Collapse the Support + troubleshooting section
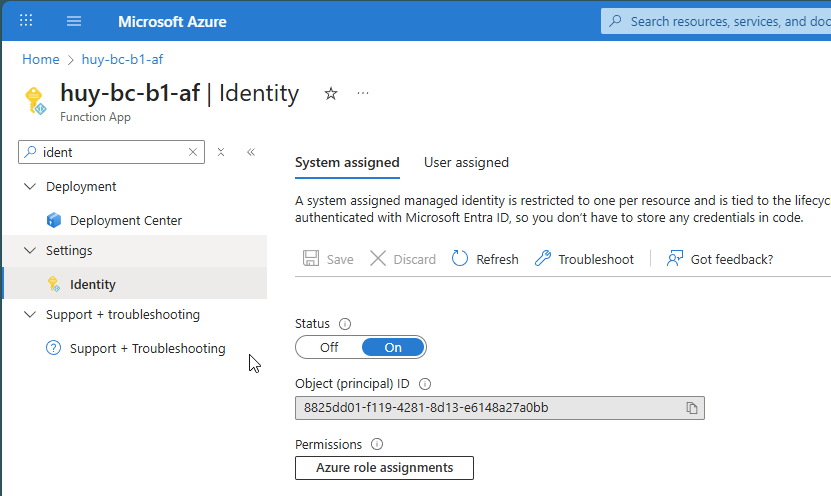This screenshot has width=831, height=496. (30, 314)
